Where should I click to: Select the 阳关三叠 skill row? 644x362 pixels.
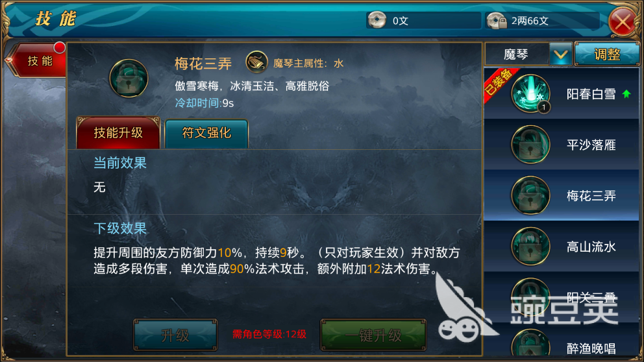[x=562, y=298]
